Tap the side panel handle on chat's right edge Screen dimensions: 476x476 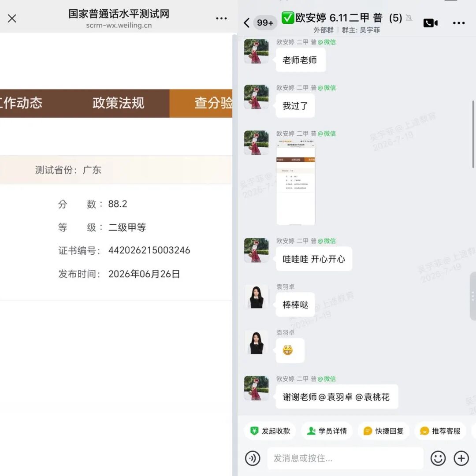point(472,296)
